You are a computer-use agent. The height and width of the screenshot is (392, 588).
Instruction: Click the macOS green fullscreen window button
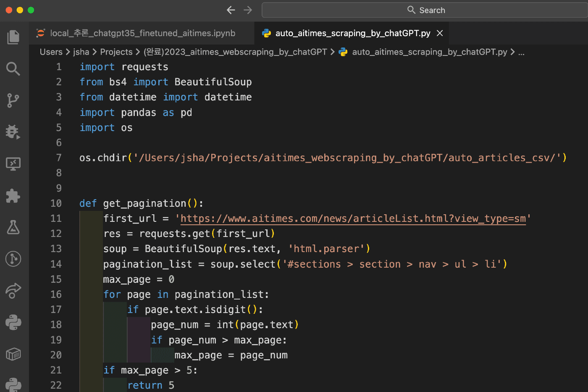click(x=31, y=10)
